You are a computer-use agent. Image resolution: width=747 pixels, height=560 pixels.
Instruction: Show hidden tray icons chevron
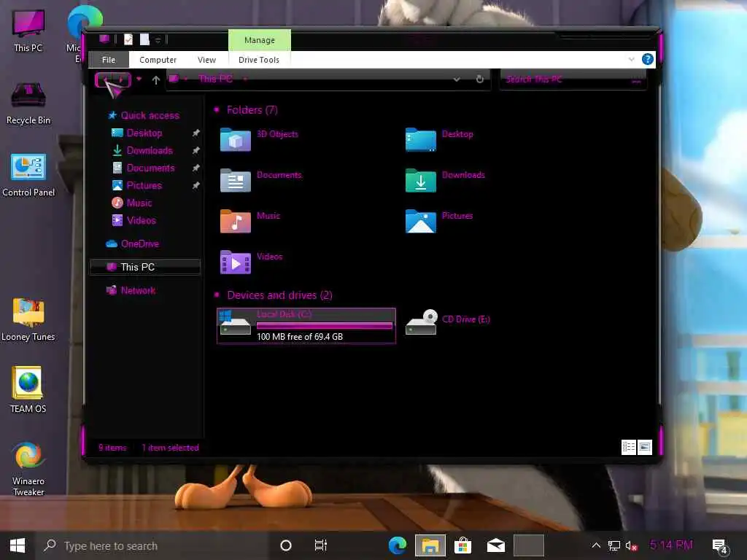click(595, 545)
